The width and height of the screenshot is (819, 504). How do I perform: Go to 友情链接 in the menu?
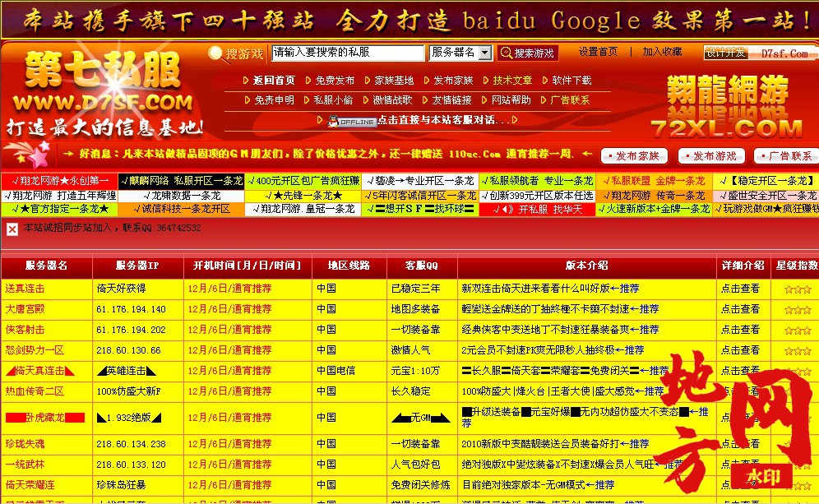451,100
